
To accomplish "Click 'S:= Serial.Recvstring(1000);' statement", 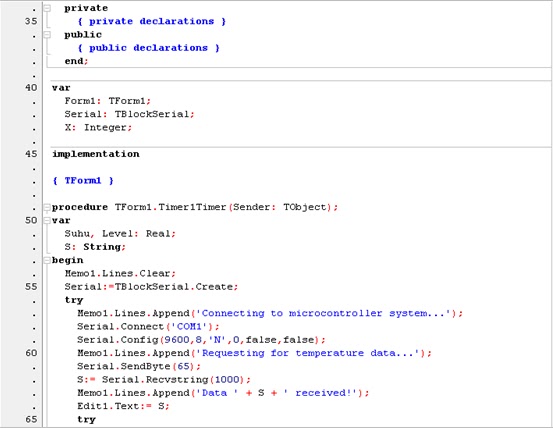I will 164,380.
